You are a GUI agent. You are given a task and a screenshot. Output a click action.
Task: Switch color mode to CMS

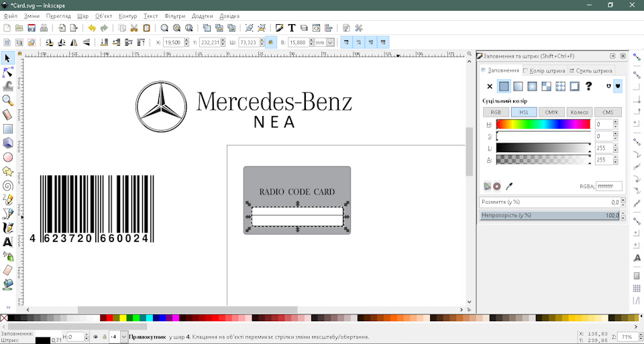tap(608, 112)
